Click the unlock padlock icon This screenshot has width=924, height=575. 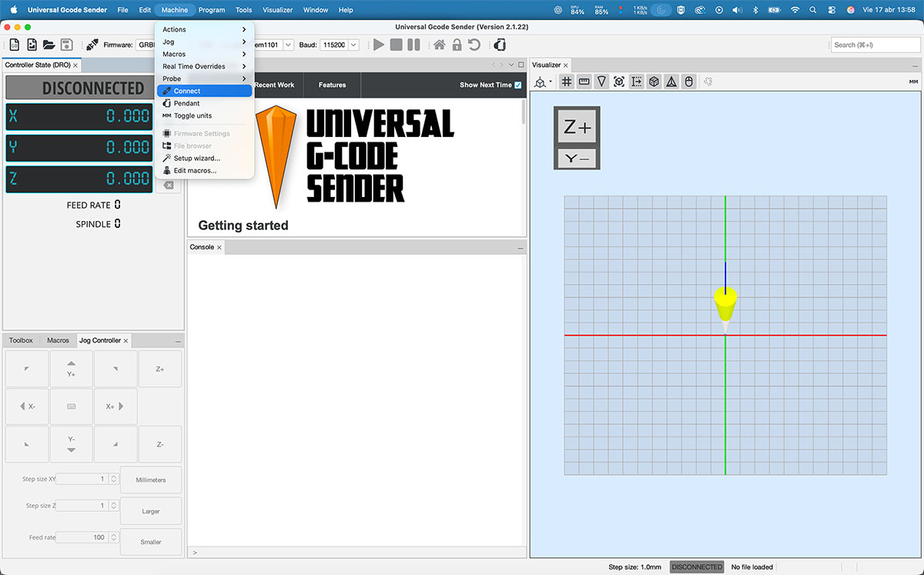[x=457, y=45]
